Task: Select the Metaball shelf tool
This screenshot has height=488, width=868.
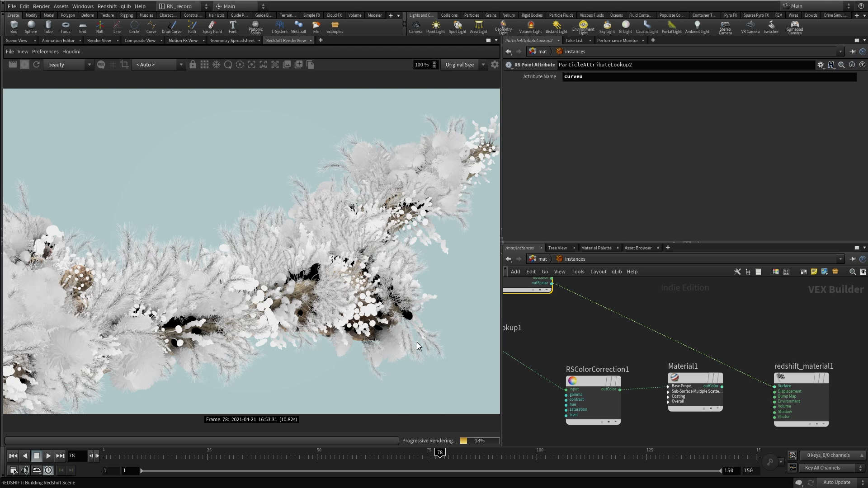Action: (x=298, y=27)
